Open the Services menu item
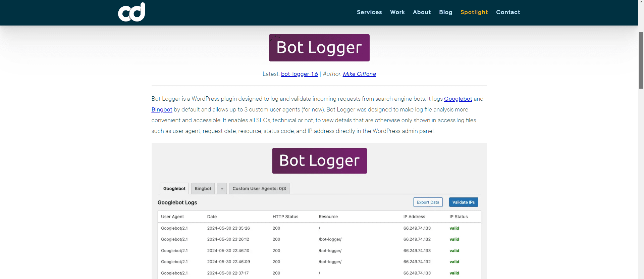The image size is (644, 279). point(369,12)
